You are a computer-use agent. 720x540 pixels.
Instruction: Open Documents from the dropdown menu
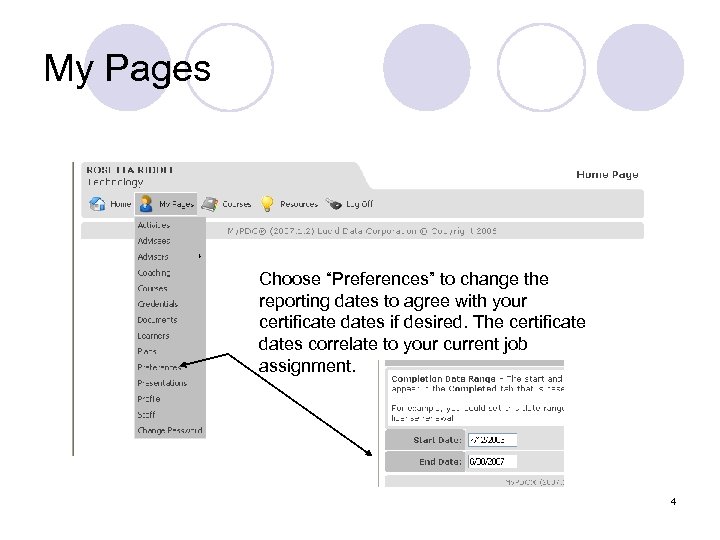click(157, 320)
